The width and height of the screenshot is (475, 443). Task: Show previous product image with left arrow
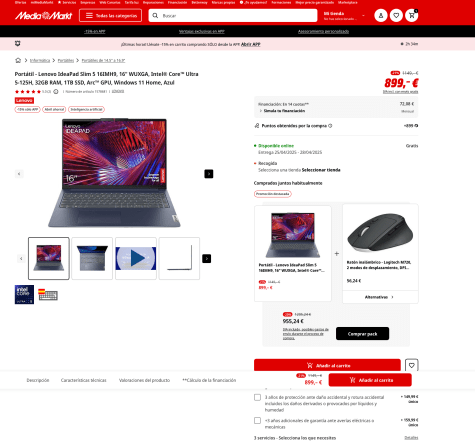[19, 174]
